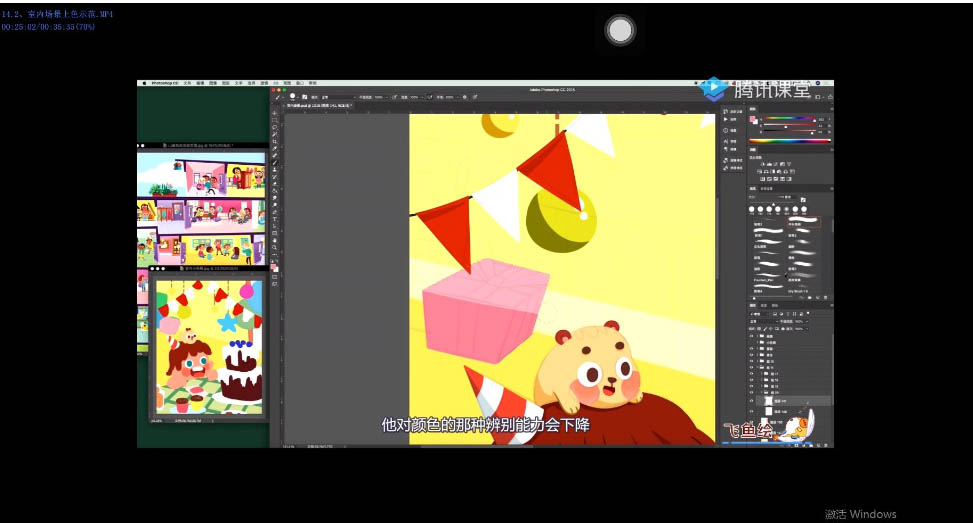Open the Smoothing slider arrow
Screen dimensions: 973x523
(458, 97)
